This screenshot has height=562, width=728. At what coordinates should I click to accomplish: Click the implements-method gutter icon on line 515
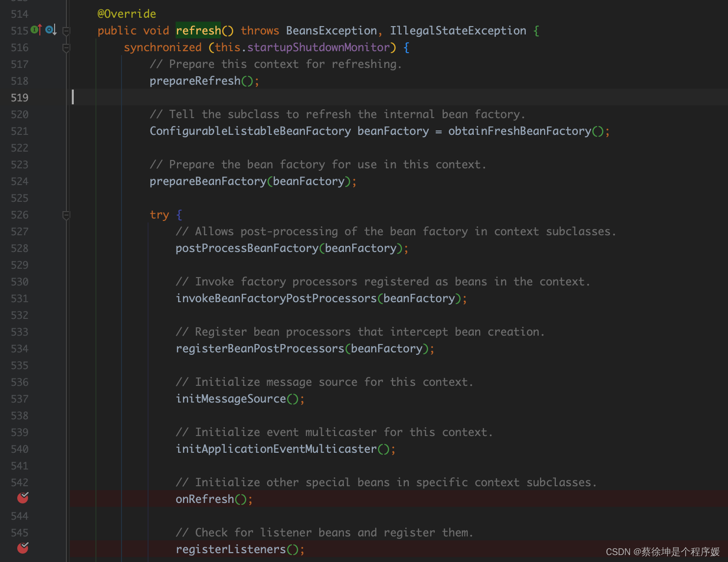(x=36, y=30)
